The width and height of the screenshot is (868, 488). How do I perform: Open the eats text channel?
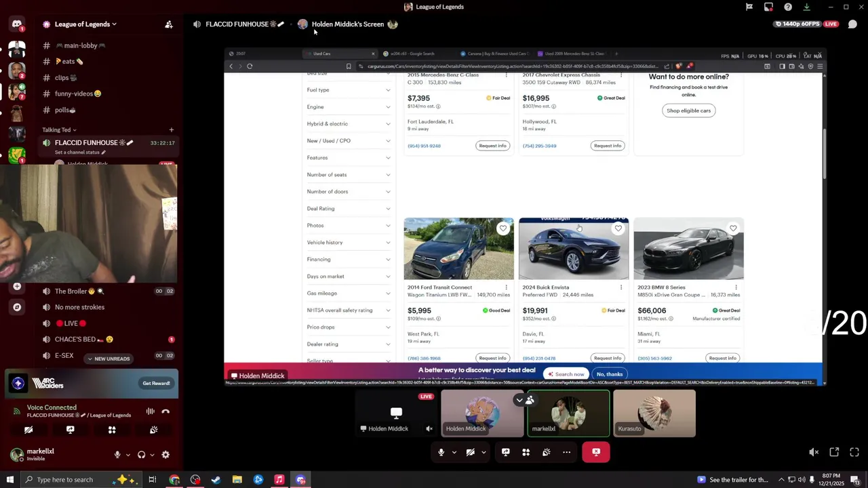68,62
